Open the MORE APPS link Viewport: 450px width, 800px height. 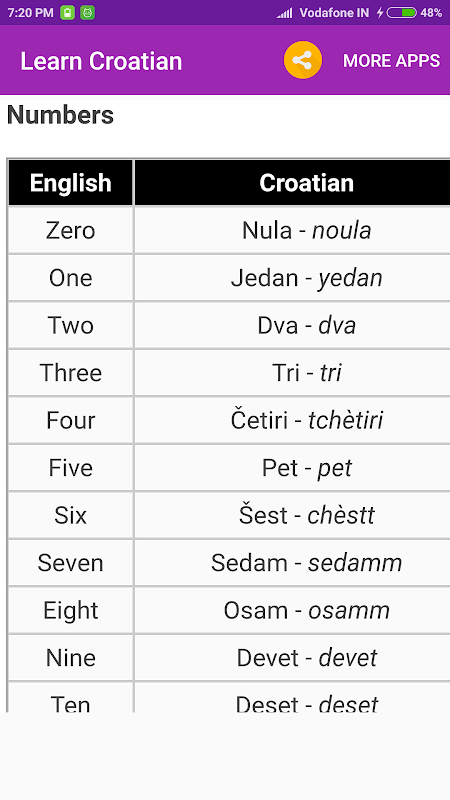391,61
